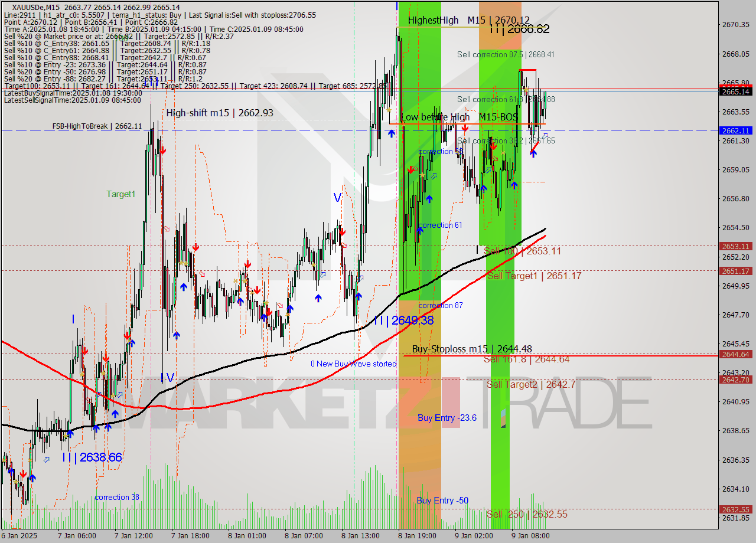This screenshot has height=543, width=756.
Task: Select the Sell 161.8 | 2644.64 label
Action: coord(526,359)
